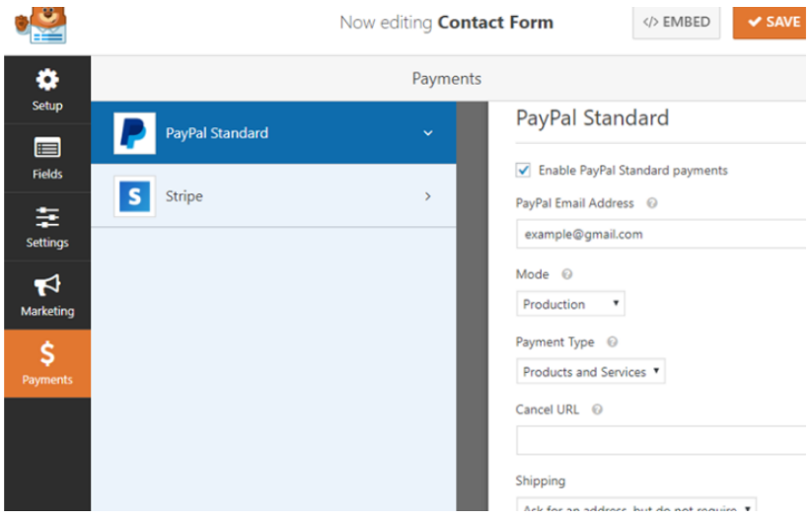The image size is (812, 521).
Task: Open the Shipping address dropdown
Action: tap(636, 505)
